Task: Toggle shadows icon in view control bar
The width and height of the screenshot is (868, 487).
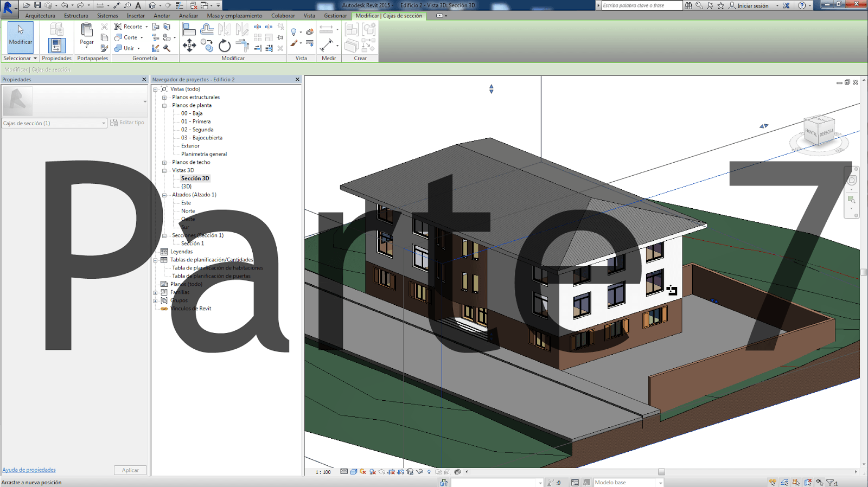Action: (x=373, y=472)
